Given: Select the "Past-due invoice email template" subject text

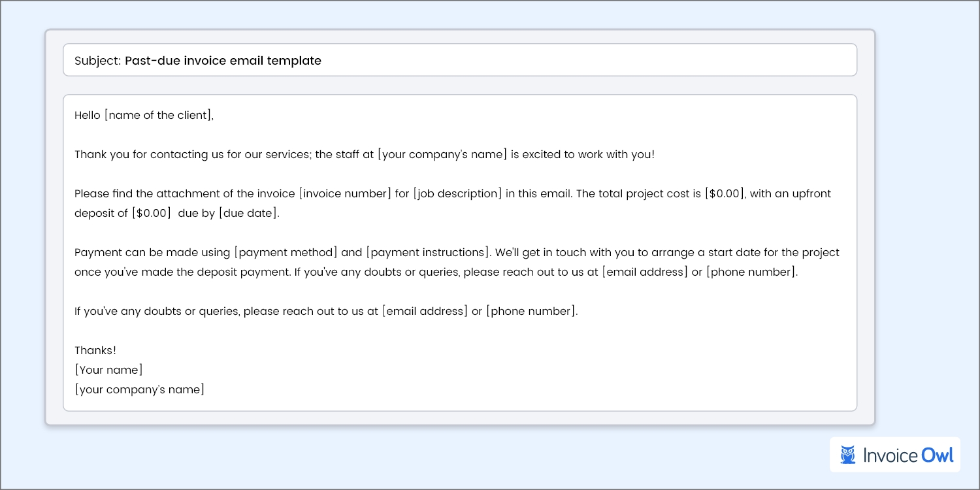Looking at the screenshot, I should [x=223, y=61].
